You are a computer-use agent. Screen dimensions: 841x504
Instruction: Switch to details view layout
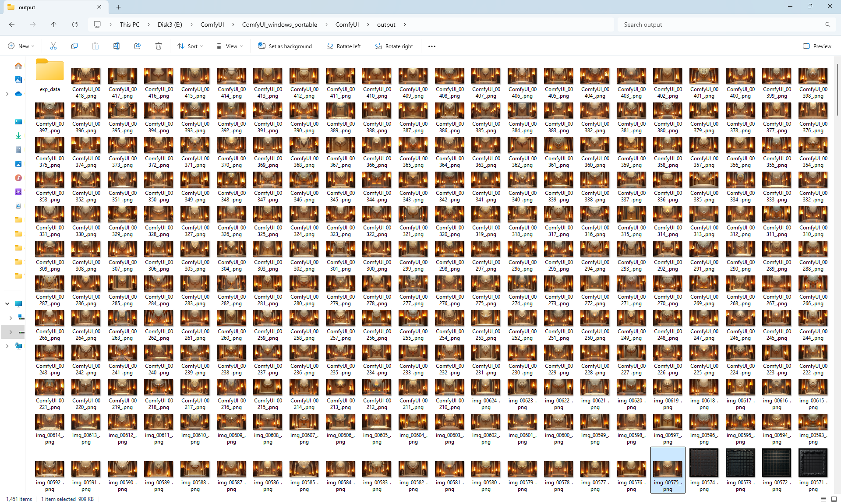pos(823,499)
